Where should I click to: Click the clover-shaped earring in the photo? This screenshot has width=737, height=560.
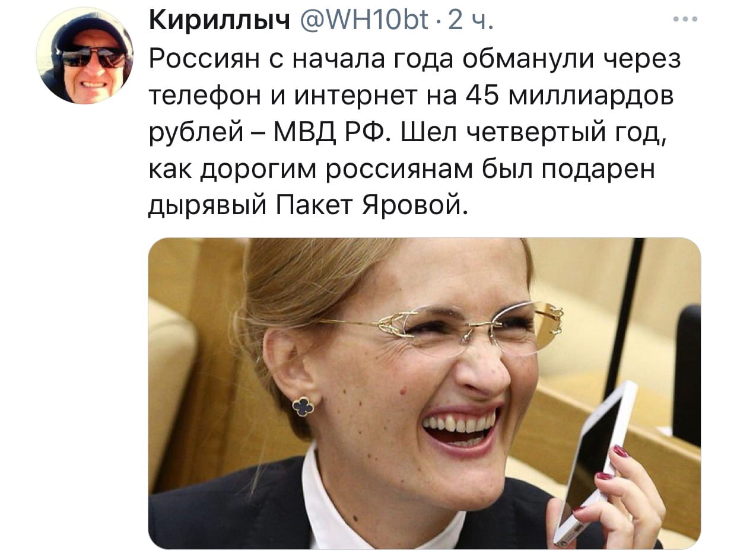(303, 406)
